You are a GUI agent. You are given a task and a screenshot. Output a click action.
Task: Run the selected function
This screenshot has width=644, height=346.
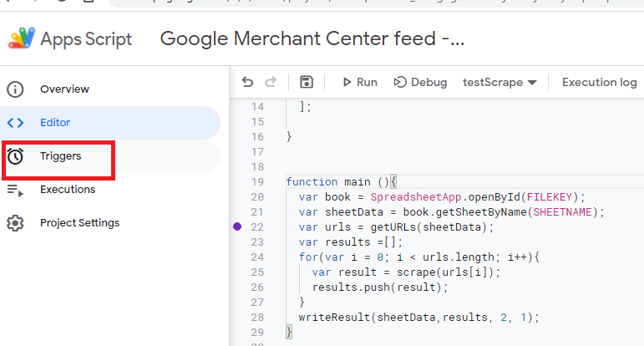[359, 82]
